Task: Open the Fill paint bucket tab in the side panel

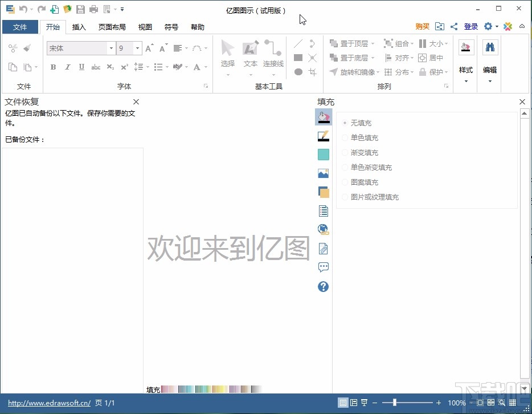Action: (324, 117)
